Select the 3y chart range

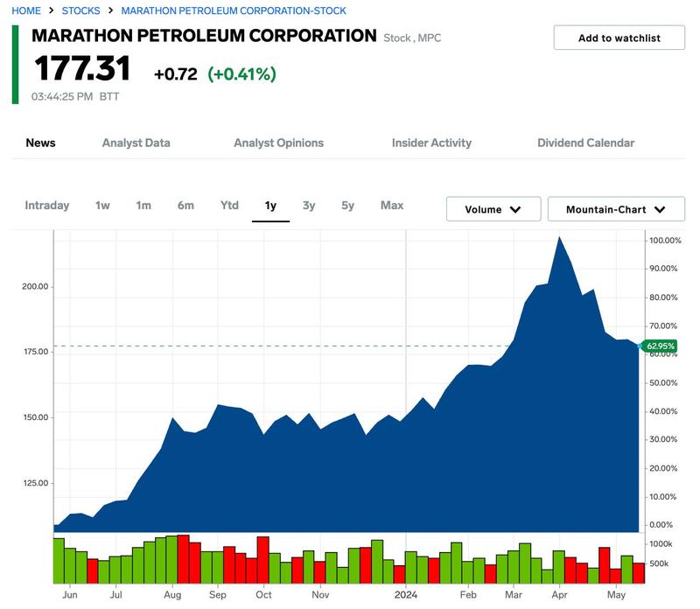pos(309,206)
